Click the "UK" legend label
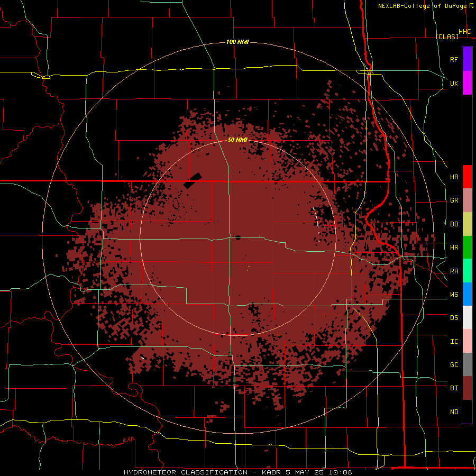 click(x=454, y=83)
